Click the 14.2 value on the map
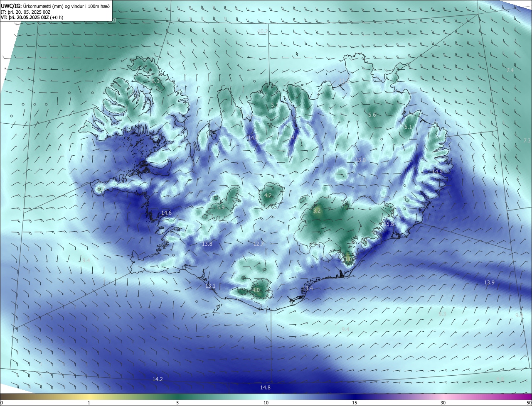532x406 pixels. (x=158, y=379)
